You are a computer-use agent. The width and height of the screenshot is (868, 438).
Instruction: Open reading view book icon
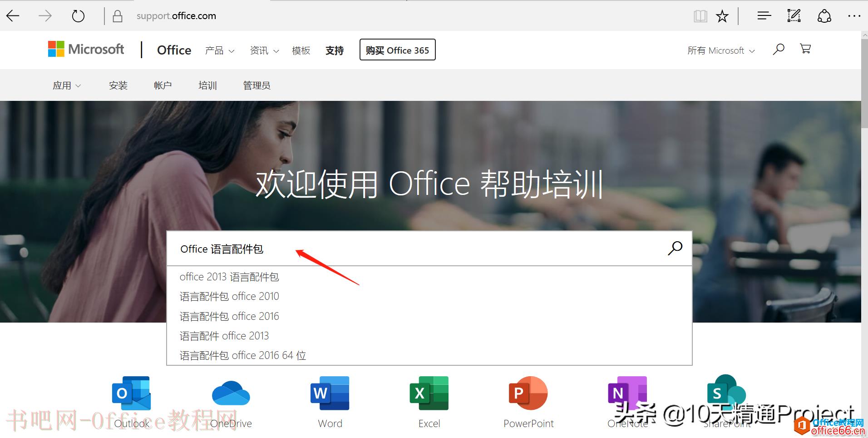pyautogui.click(x=700, y=16)
